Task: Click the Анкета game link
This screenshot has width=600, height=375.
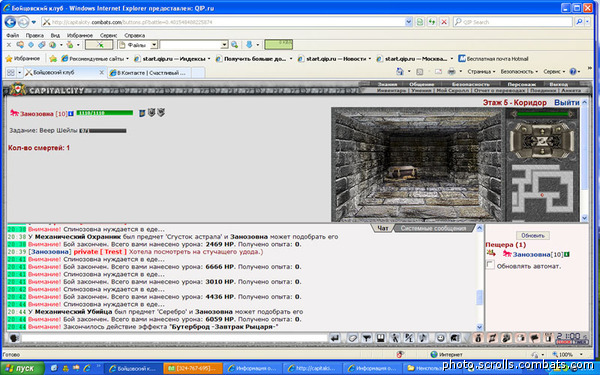Action: pos(571,91)
